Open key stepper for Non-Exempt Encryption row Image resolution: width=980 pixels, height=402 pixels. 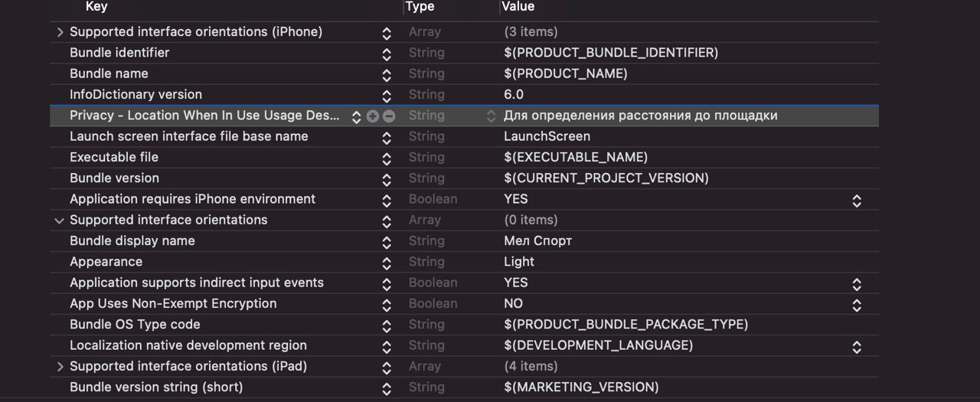pyautogui.click(x=387, y=305)
